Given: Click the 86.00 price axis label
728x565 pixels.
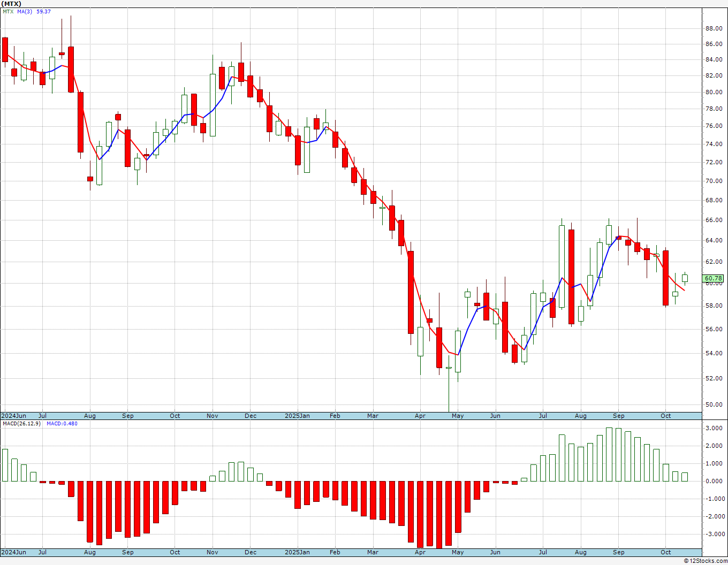Looking at the screenshot, I should coord(714,44).
